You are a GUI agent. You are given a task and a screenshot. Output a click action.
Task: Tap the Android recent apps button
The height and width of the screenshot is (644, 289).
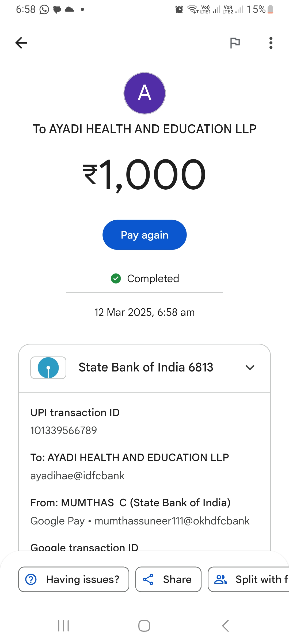click(63, 626)
